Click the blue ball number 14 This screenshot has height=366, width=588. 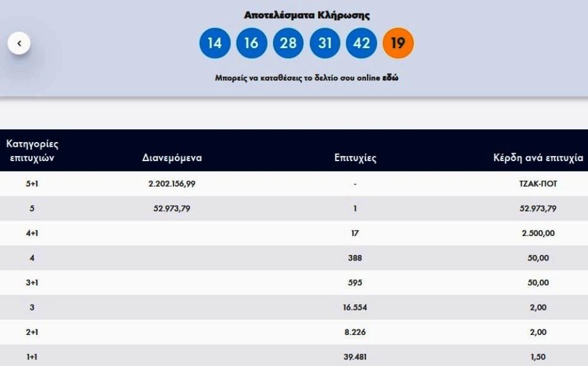coord(214,43)
